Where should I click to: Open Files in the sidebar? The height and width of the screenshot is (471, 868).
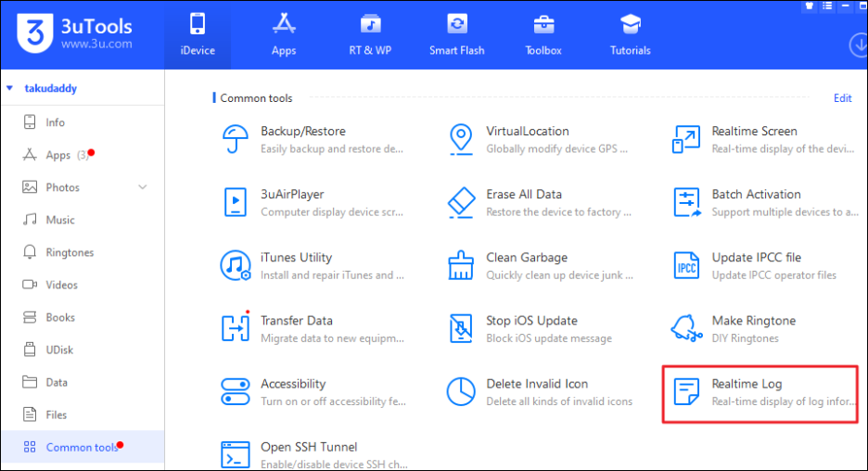click(83, 414)
